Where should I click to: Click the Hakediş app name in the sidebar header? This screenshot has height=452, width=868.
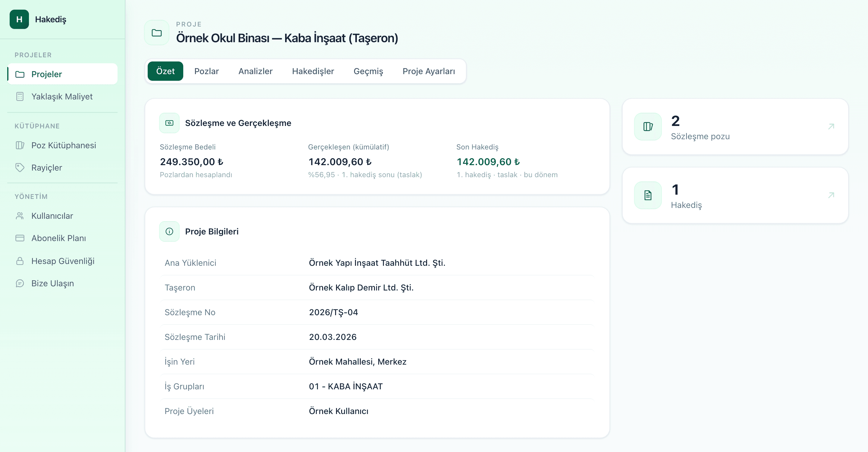51,19
